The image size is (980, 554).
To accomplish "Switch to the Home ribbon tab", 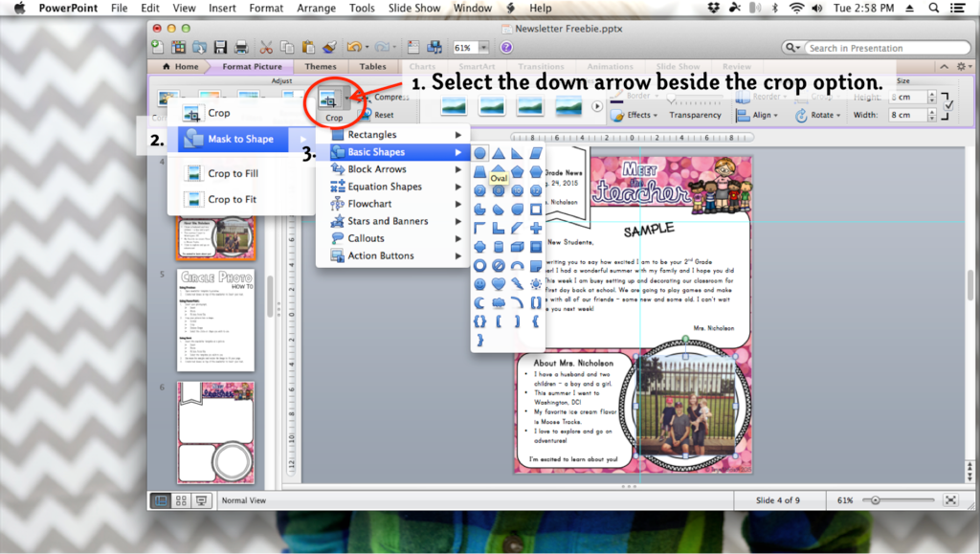I will [180, 66].
